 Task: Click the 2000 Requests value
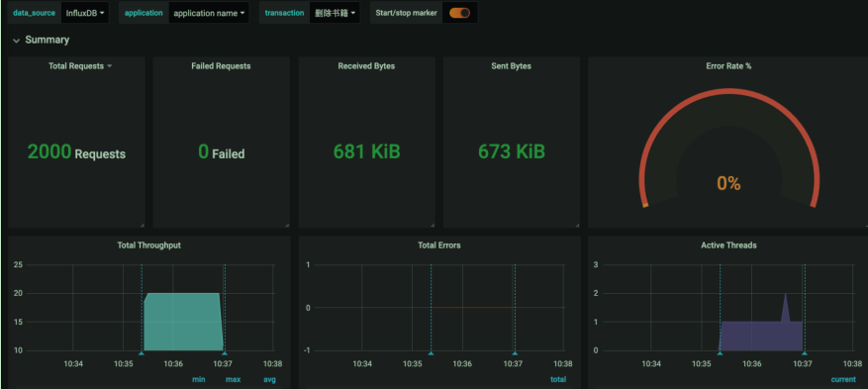[76, 151]
